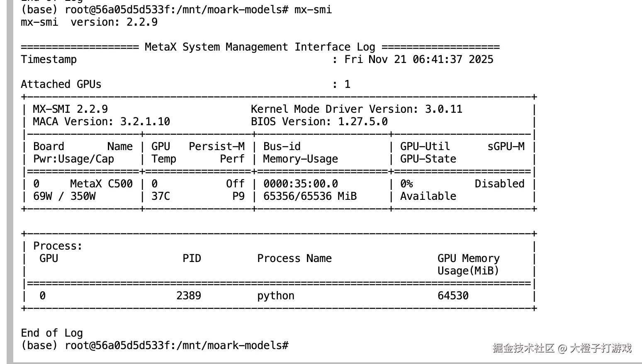Click the MetaX System Management Interface Log title
Viewport: 642px width, 364px height.
[x=260, y=47]
